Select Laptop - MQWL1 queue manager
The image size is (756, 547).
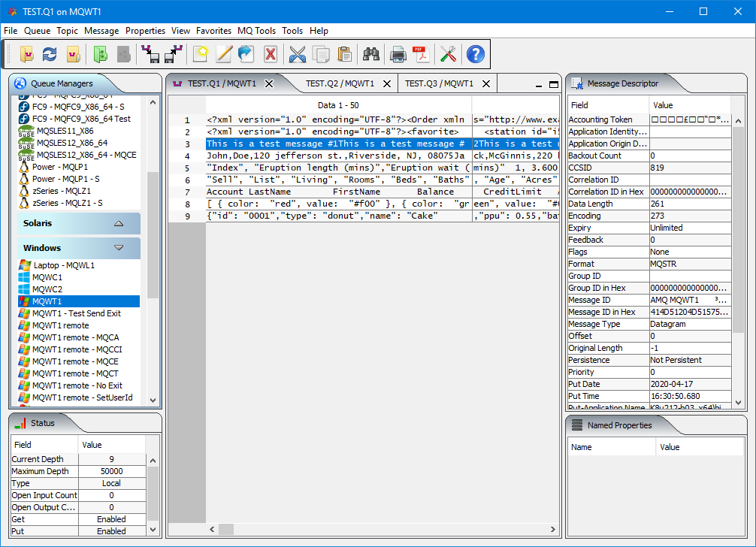click(64, 265)
